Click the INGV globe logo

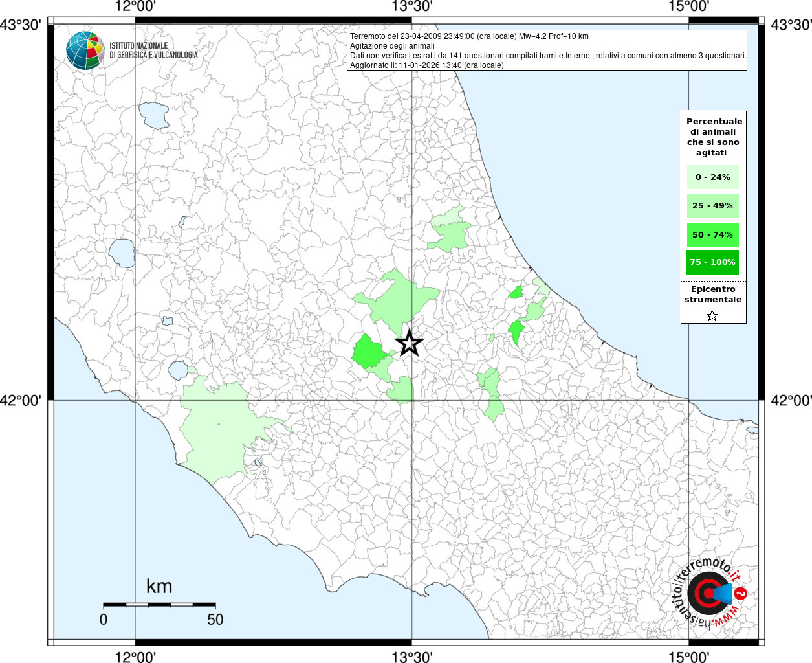click(x=85, y=51)
